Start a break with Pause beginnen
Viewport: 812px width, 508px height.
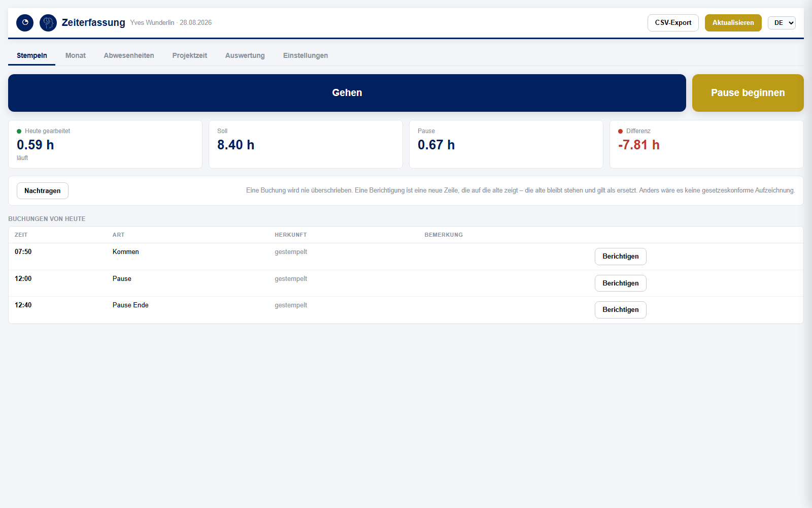point(748,93)
